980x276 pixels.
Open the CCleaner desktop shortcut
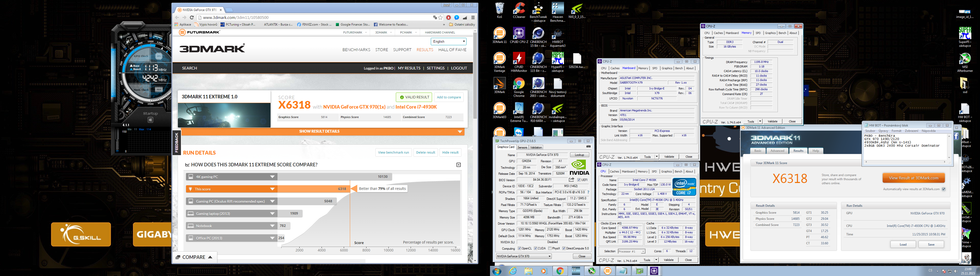point(519,10)
